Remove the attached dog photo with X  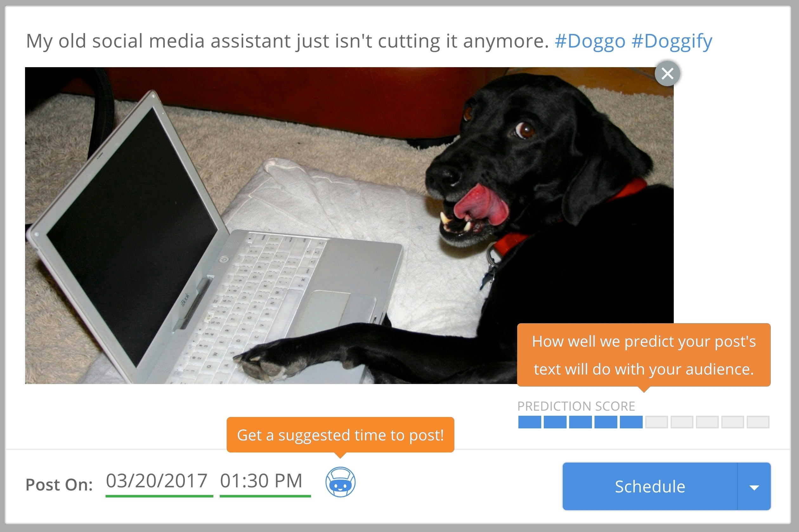click(667, 73)
